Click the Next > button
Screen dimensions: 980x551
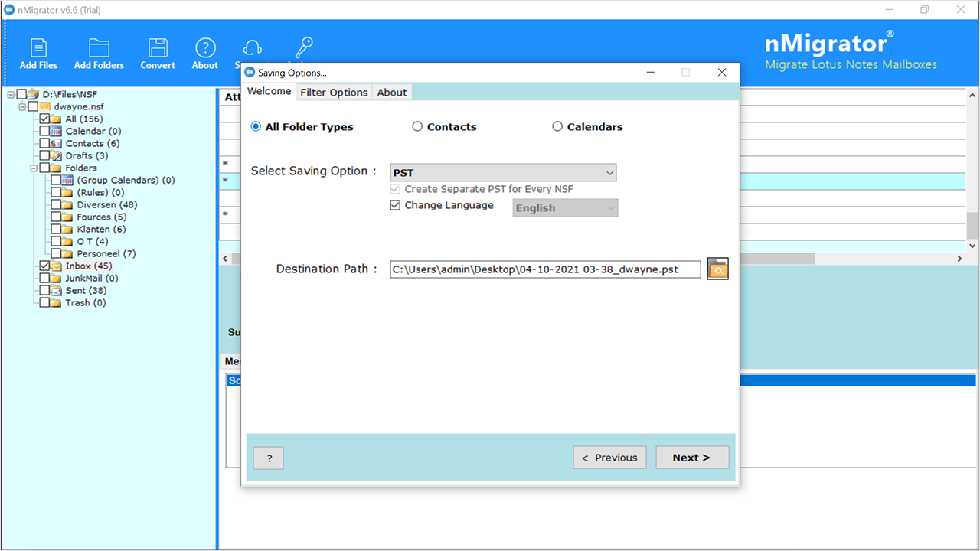tap(692, 458)
